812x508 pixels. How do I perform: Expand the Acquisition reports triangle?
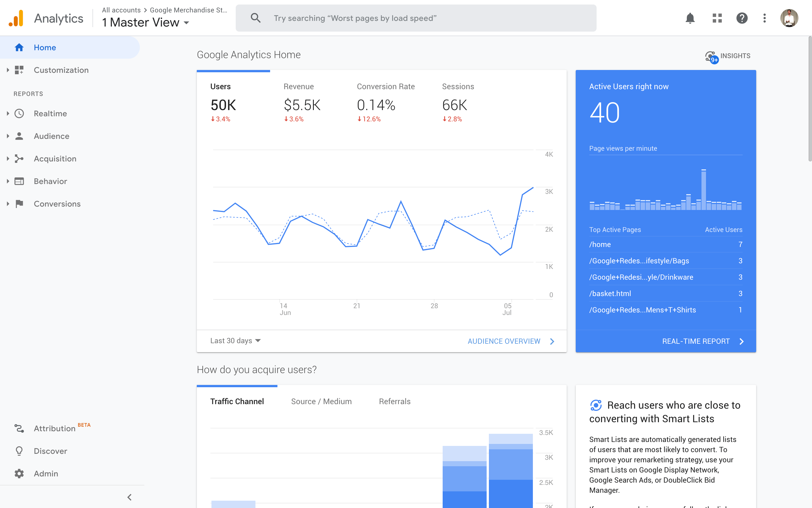click(8, 159)
